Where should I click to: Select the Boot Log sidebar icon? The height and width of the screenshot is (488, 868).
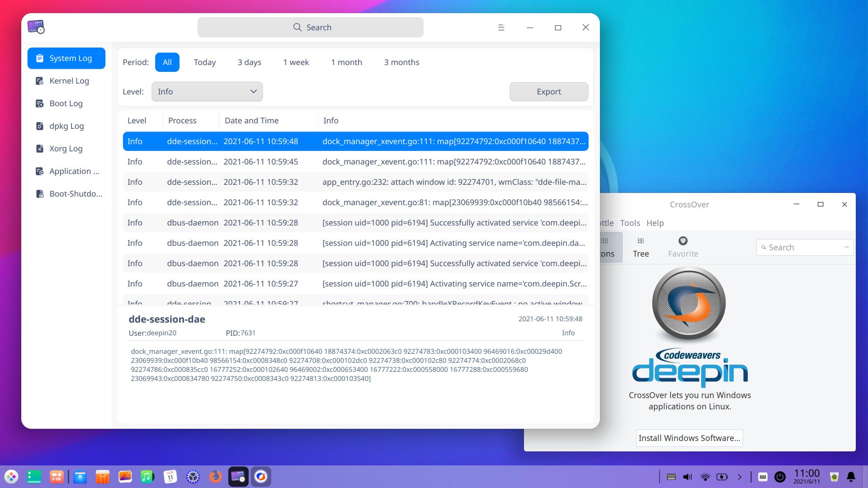[40, 103]
